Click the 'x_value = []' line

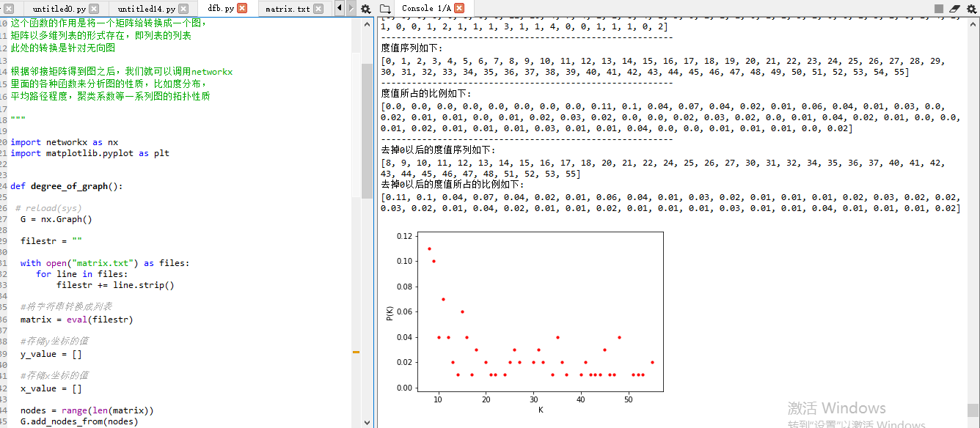point(51,388)
